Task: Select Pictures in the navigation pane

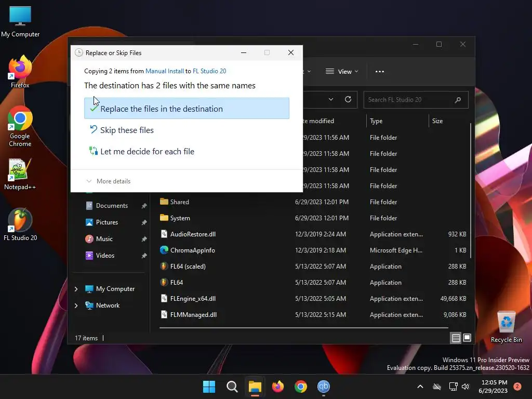Action: pyautogui.click(x=107, y=222)
